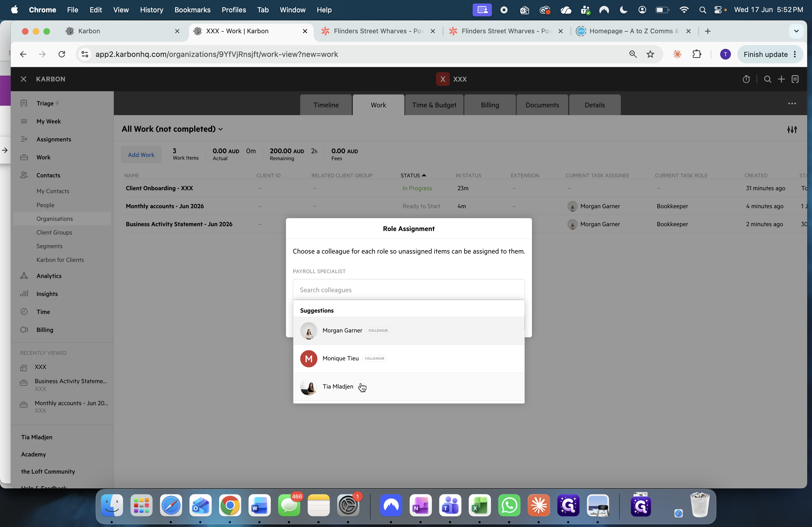Open the notes icon in Karbon header
812x527 pixels.
click(795, 79)
